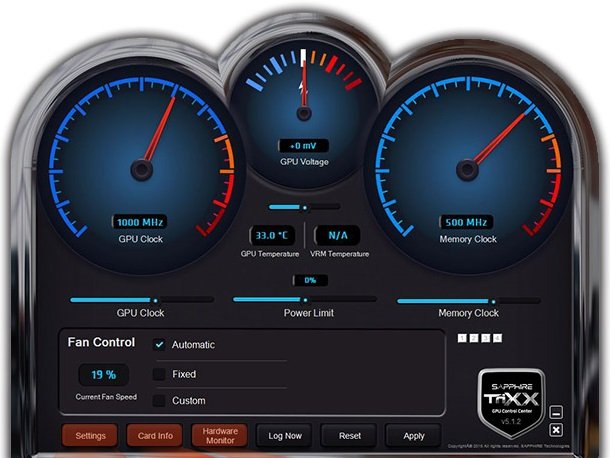Image resolution: width=610 pixels, height=458 pixels.
Task: Click the 19 % current fan speed value
Action: point(103,375)
